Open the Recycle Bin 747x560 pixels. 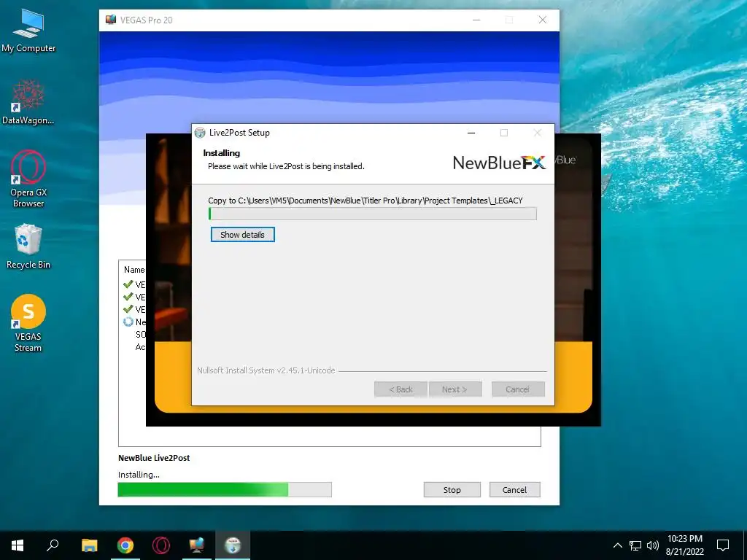(x=28, y=246)
